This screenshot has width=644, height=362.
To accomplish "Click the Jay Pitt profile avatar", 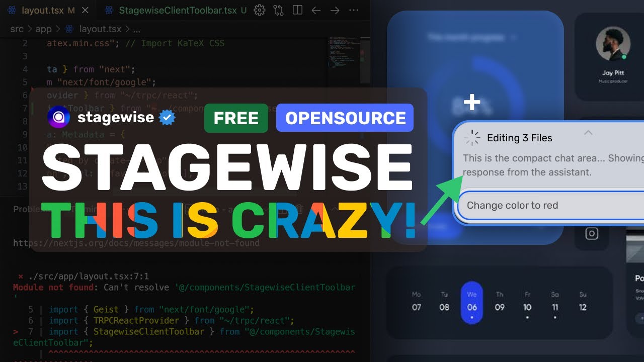I will (613, 44).
